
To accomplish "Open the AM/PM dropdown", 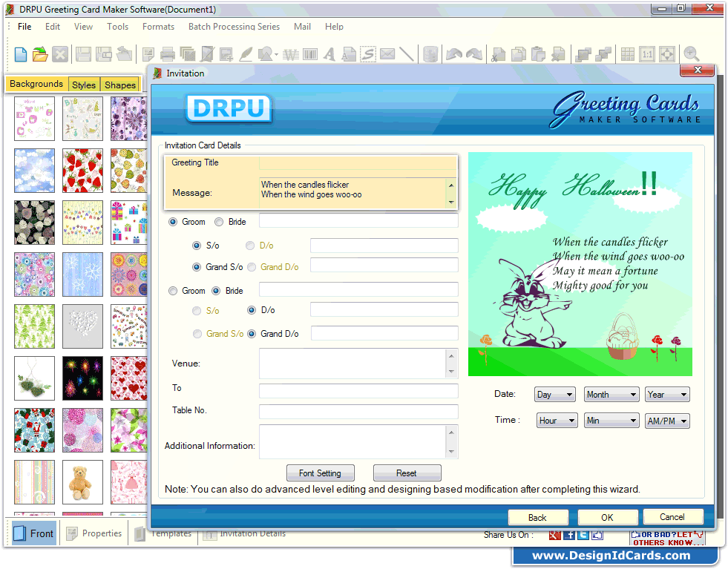I will click(667, 421).
